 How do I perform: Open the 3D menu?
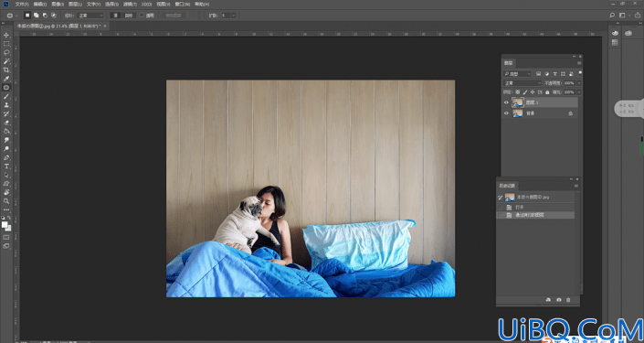[146, 4]
